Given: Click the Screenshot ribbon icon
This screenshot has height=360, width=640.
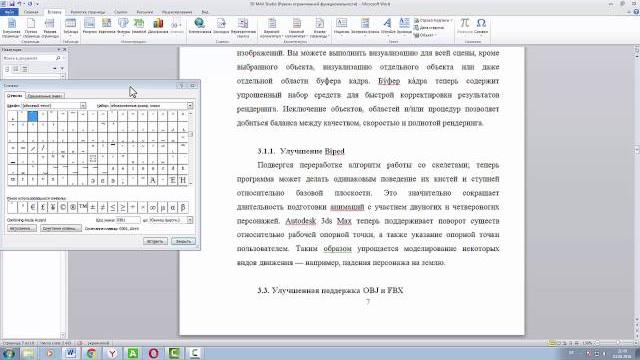Looking at the screenshot, I should pos(176,27).
